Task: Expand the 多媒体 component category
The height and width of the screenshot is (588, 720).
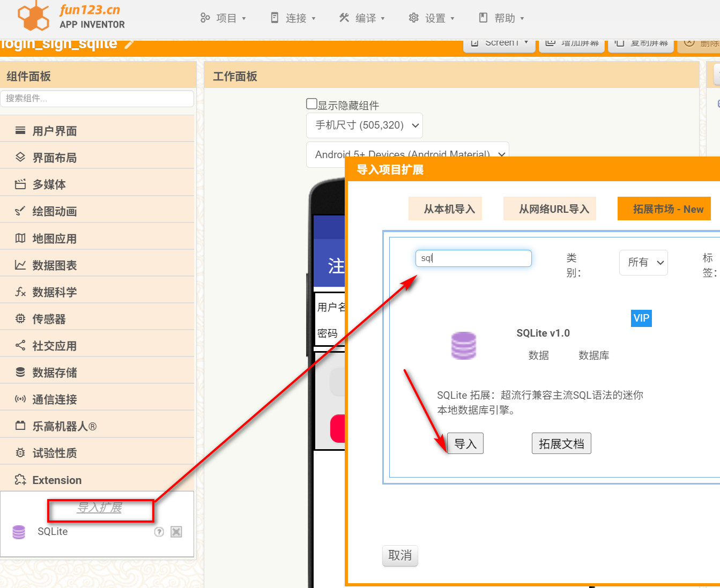Action: click(97, 184)
